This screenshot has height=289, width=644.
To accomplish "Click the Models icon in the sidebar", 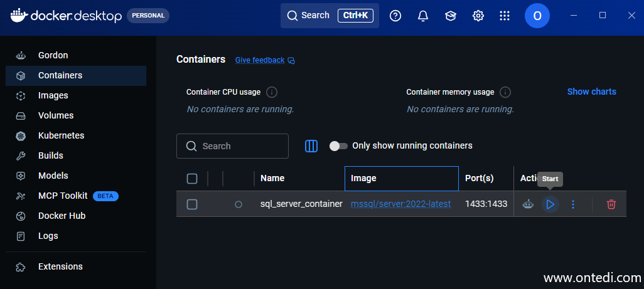I will (21, 176).
